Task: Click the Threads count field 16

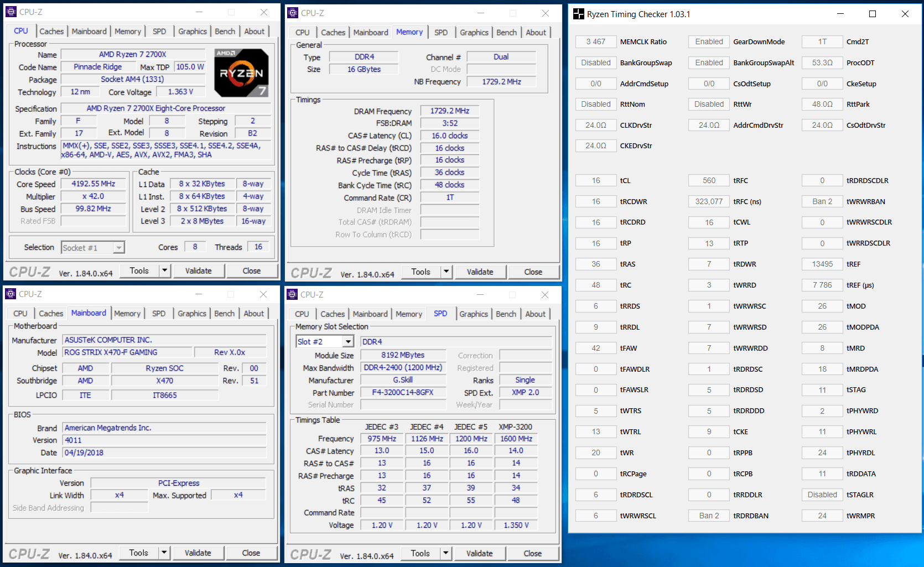Action: point(258,247)
